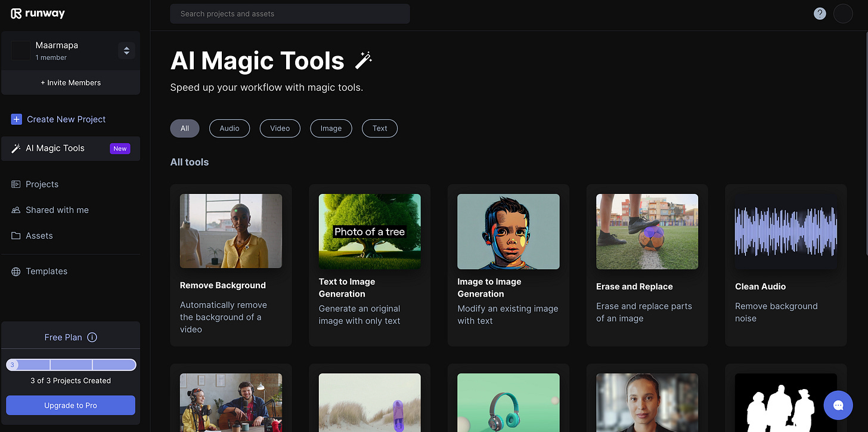Open the chat support bubble icon

pos(838,405)
